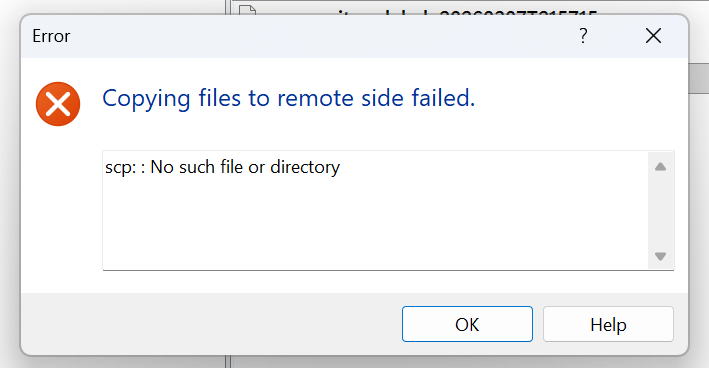The width and height of the screenshot is (709, 368).
Task: Open Help for this error
Action: tap(608, 324)
